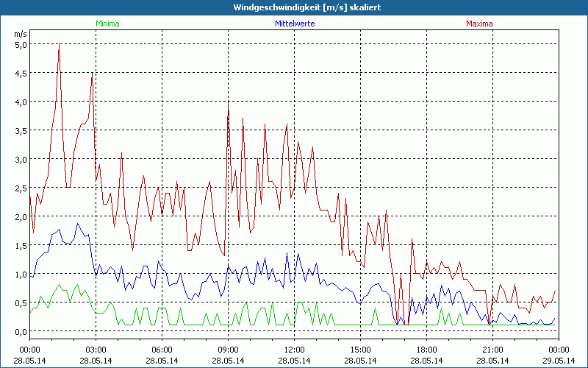This screenshot has height=368, width=588.
Task: Click the 06:00 time axis label
Action: (x=162, y=350)
